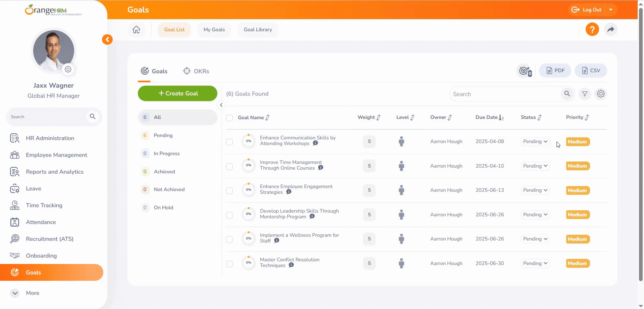
Task: Check the Enhance Communication Skills goal checkbox
Action: [x=229, y=142]
